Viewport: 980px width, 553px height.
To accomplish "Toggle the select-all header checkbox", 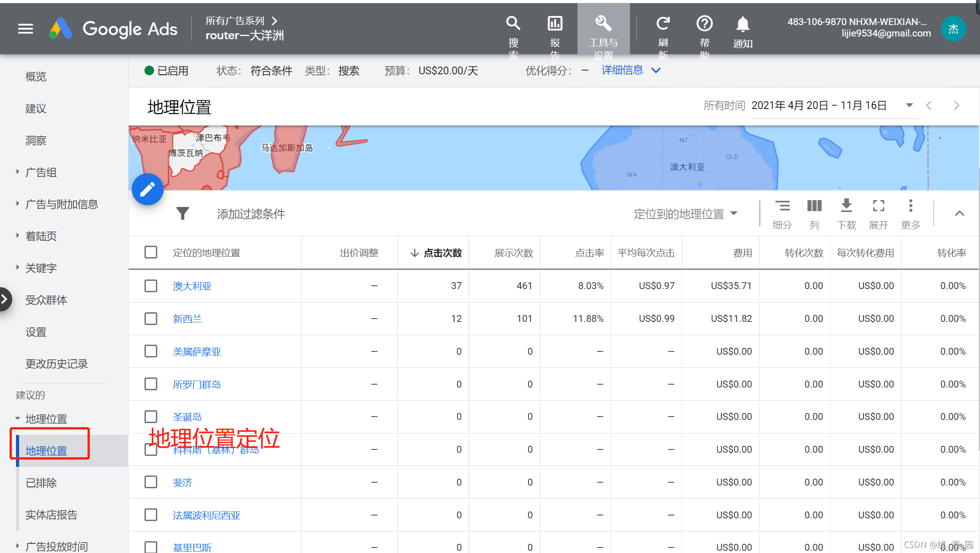I will [151, 253].
